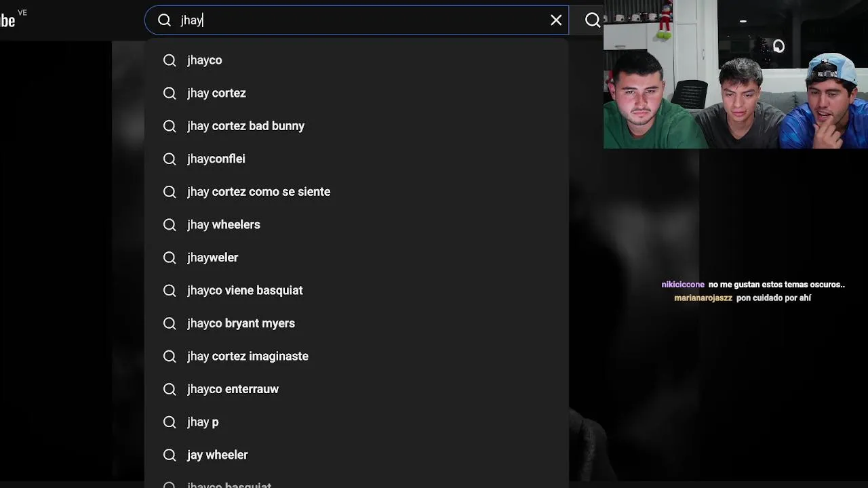
Task: Click magnifier icon beside 'jay wheeler'
Action: (x=170, y=455)
